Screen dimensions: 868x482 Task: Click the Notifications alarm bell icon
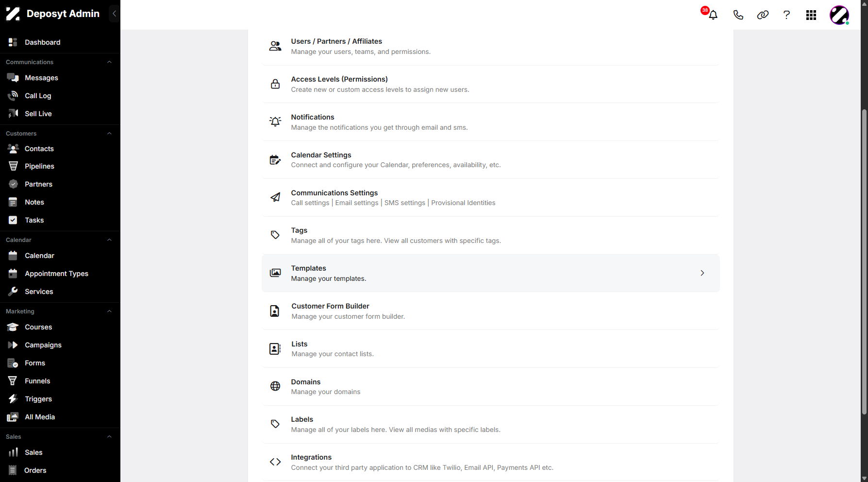click(275, 121)
